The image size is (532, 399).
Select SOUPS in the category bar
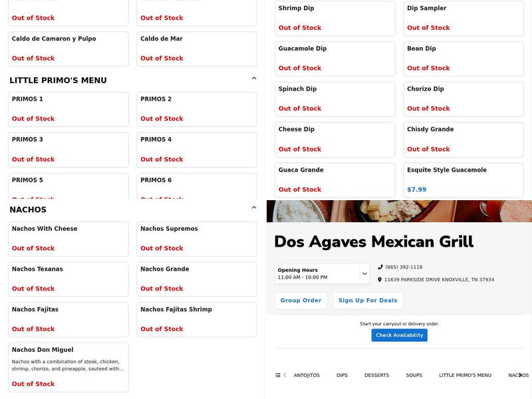click(414, 375)
